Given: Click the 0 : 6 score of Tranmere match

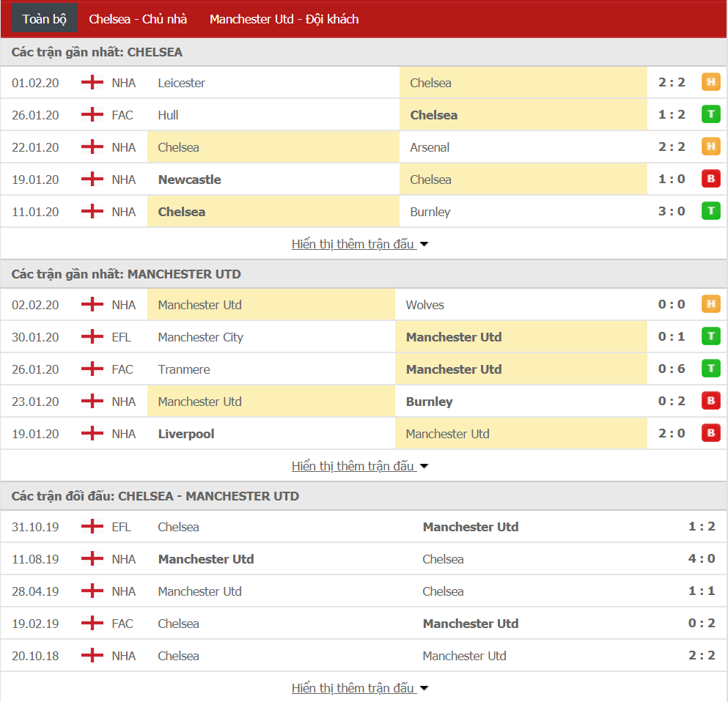Looking at the screenshot, I should [x=672, y=369].
